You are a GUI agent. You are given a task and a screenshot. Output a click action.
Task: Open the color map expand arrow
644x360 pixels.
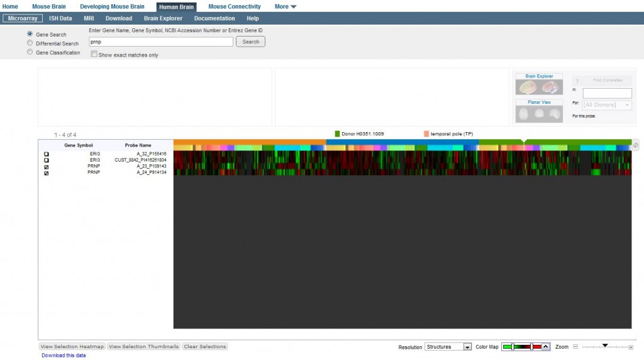tap(545, 347)
